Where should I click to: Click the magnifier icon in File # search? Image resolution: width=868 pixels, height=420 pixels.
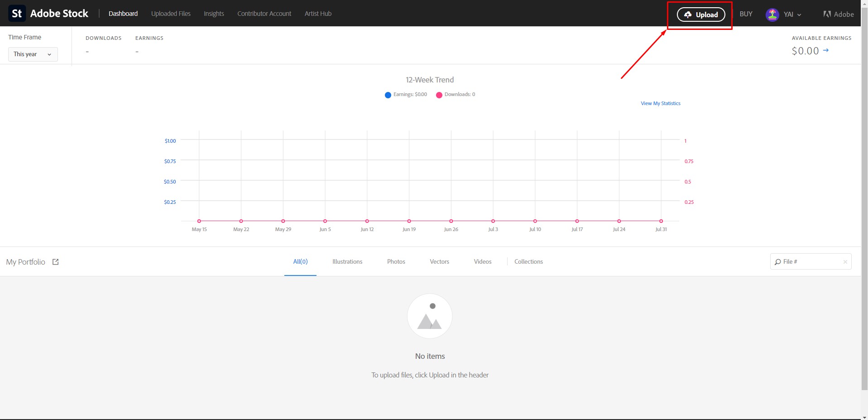(777, 261)
